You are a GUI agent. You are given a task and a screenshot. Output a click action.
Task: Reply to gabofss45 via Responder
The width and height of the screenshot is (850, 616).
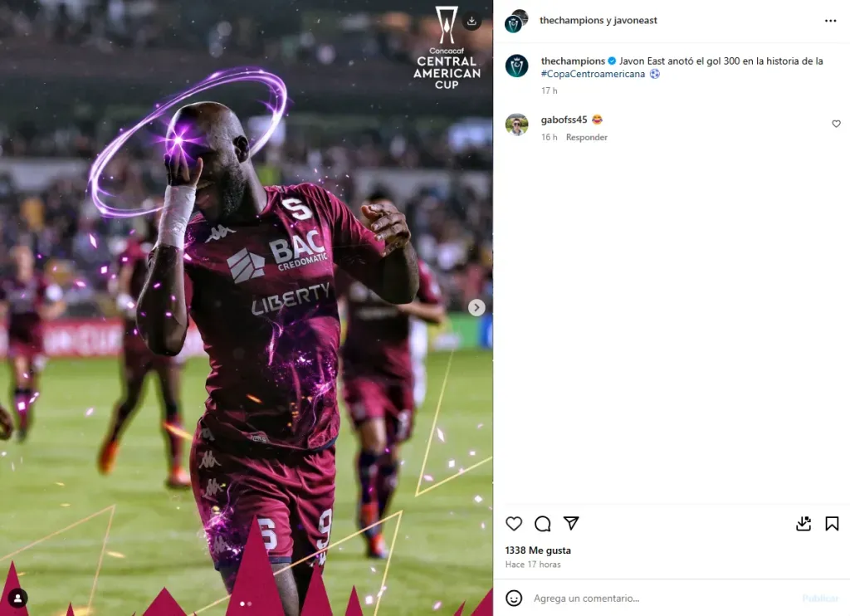pos(587,137)
